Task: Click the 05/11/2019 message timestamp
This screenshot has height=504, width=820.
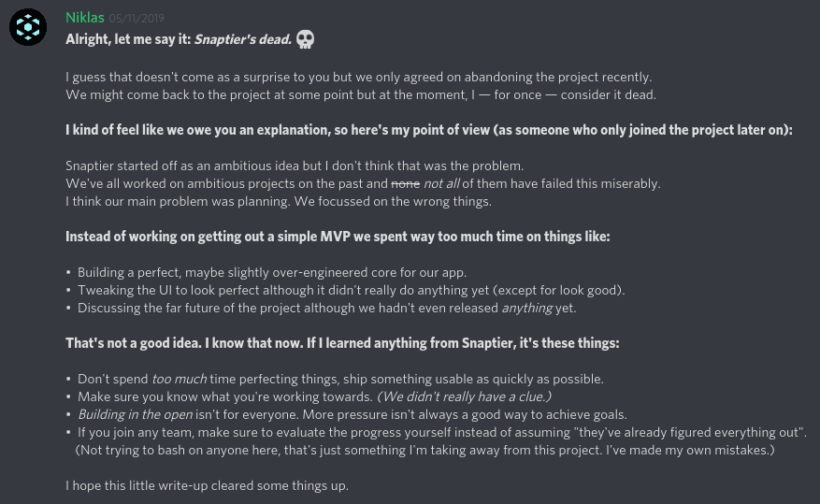Action: click(x=137, y=19)
